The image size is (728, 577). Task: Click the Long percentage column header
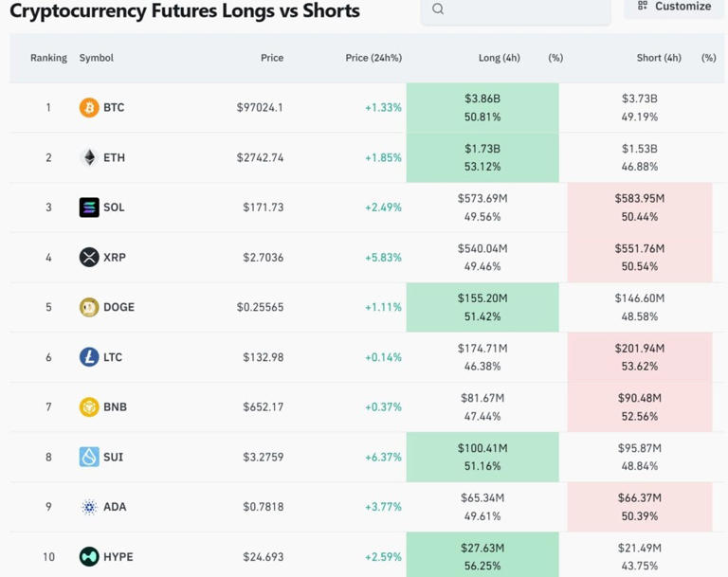point(555,58)
